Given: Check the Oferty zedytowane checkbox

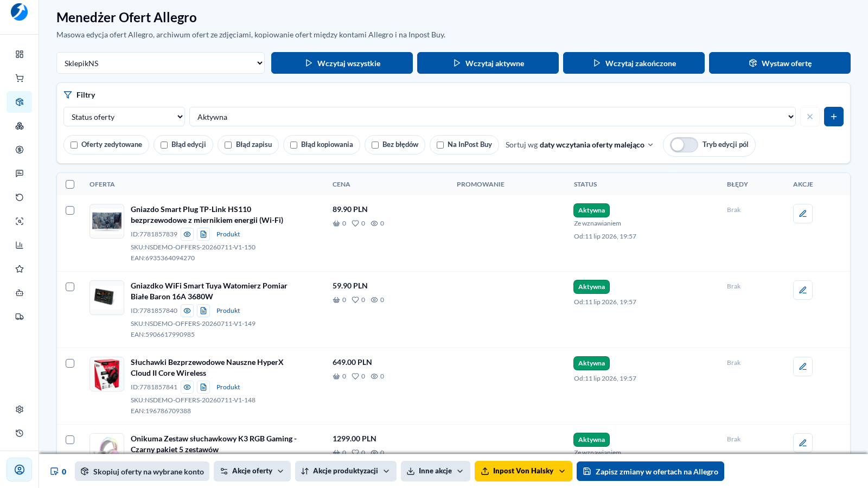Looking at the screenshot, I should (74, 145).
